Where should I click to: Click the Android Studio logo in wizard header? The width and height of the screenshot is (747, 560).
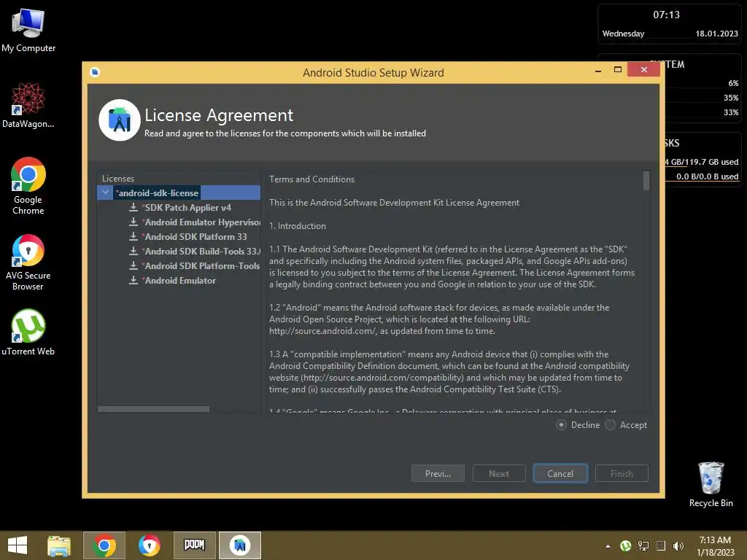pos(120,120)
